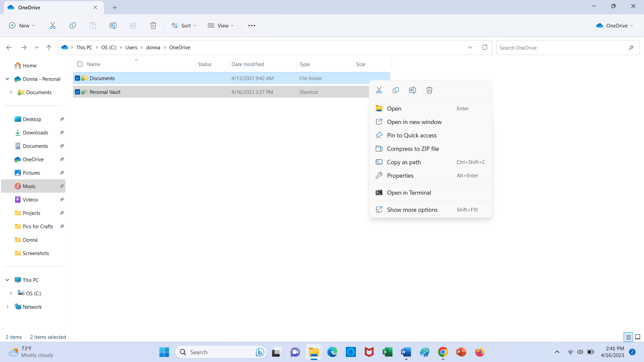Uncheck the Personal Vault checkbox

coord(77,92)
